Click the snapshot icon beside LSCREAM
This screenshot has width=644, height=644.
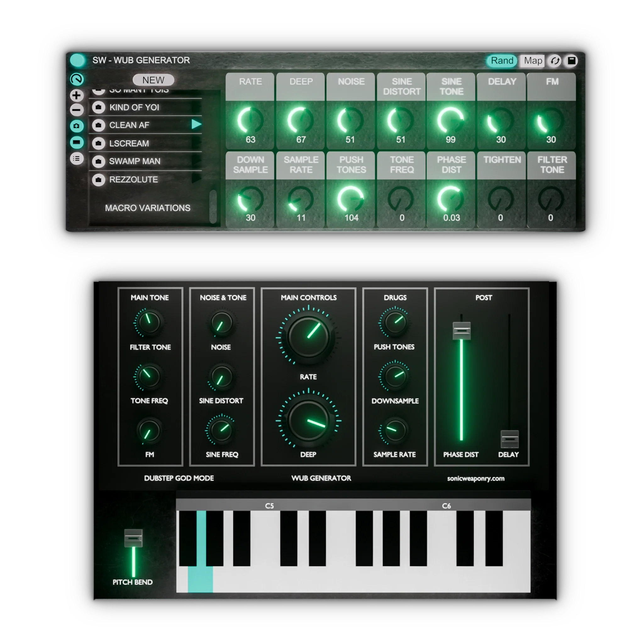pos(99,143)
